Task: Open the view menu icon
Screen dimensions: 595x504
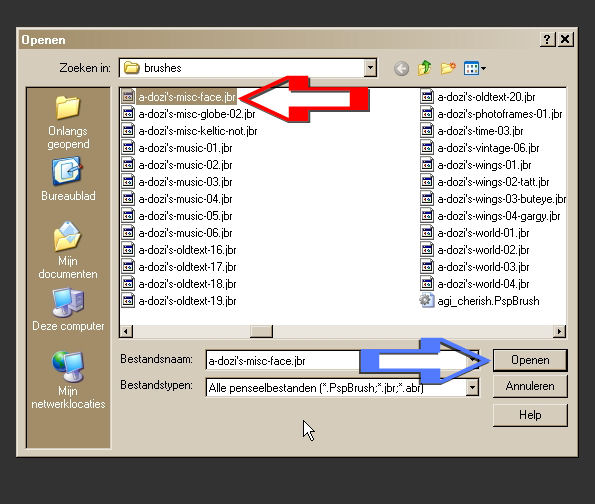Action: tap(474, 68)
